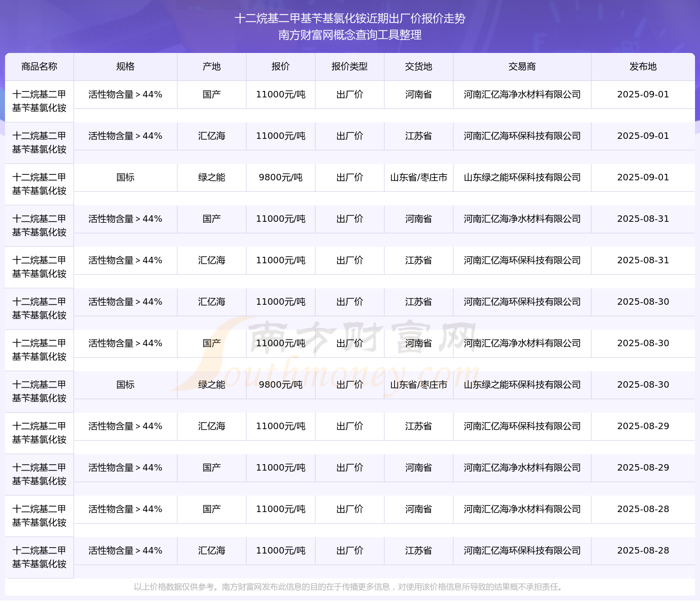Screen dimensions: 700x602
Task: Click date 2025-08-29 in the 河南汇亿海环保科技有限公司 row
Action: pyautogui.click(x=643, y=426)
